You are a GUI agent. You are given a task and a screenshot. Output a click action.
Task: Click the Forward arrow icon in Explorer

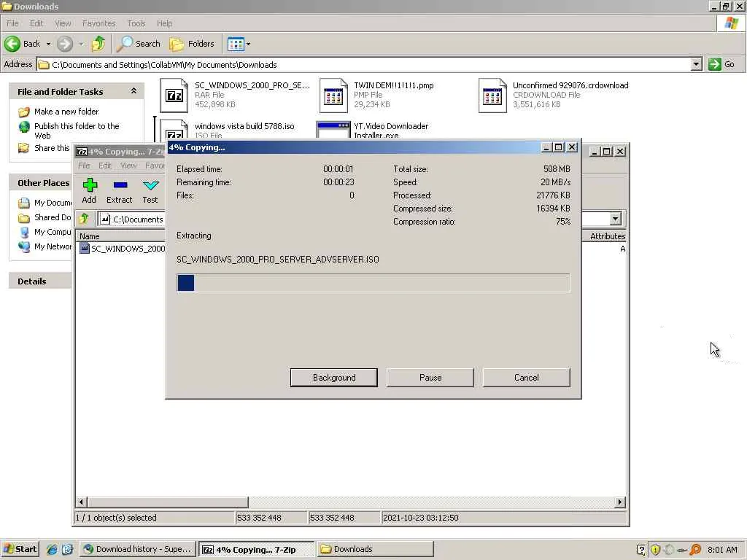[x=65, y=44]
